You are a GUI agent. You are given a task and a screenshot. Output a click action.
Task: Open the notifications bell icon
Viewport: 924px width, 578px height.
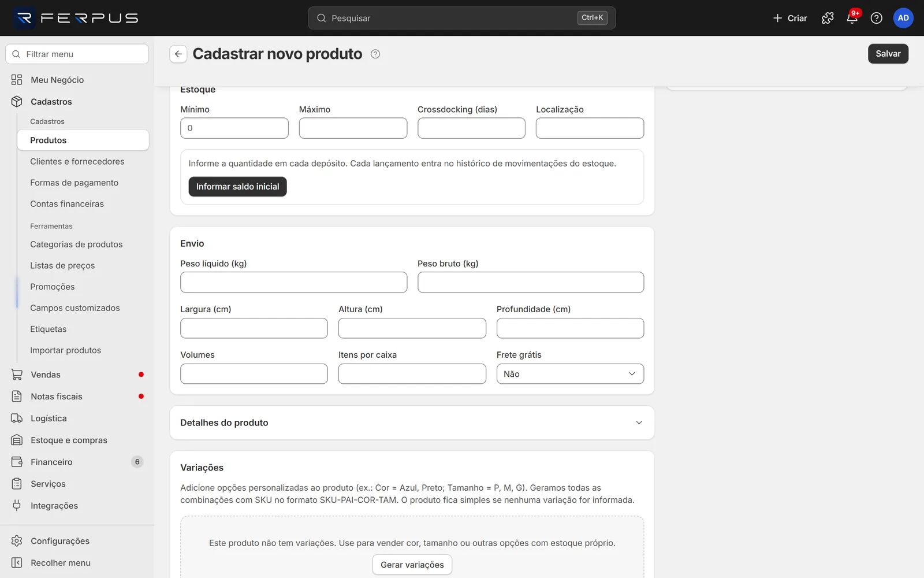click(x=852, y=18)
